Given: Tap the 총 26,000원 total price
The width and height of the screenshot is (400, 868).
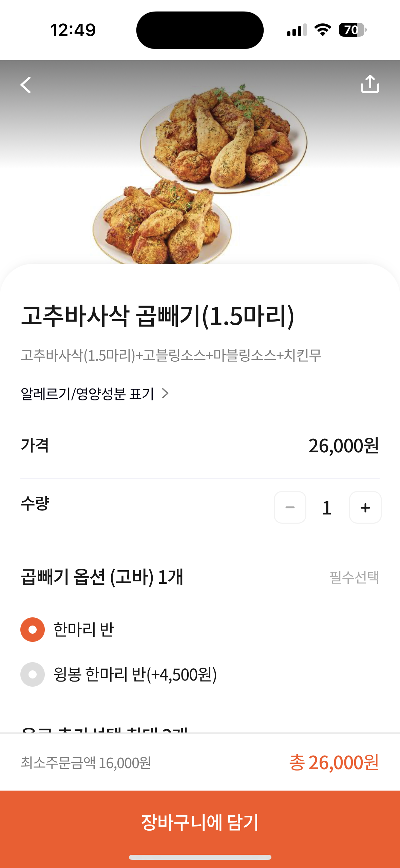Looking at the screenshot, I should click(x=334, y=762).
